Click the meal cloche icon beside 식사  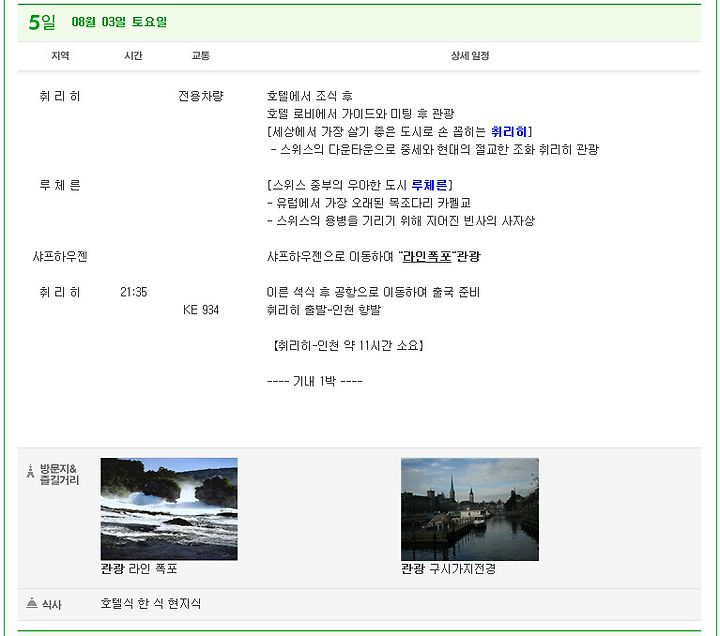coord(32,603)
